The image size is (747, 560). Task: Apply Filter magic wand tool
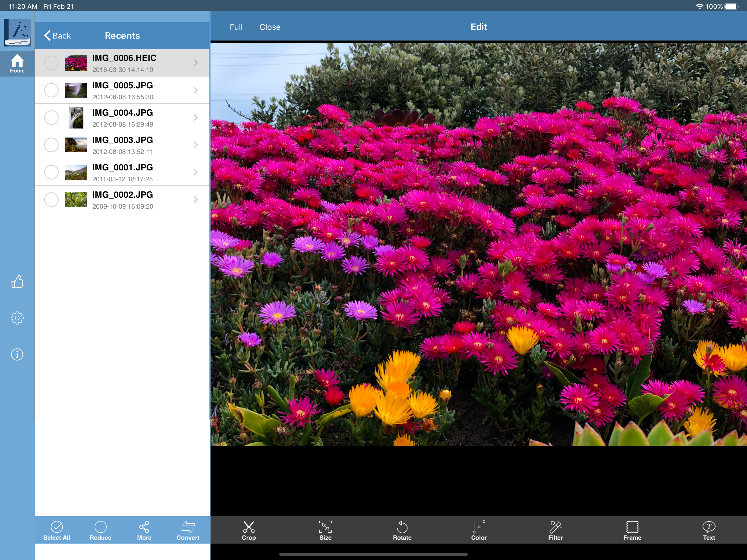click(555, 530)
